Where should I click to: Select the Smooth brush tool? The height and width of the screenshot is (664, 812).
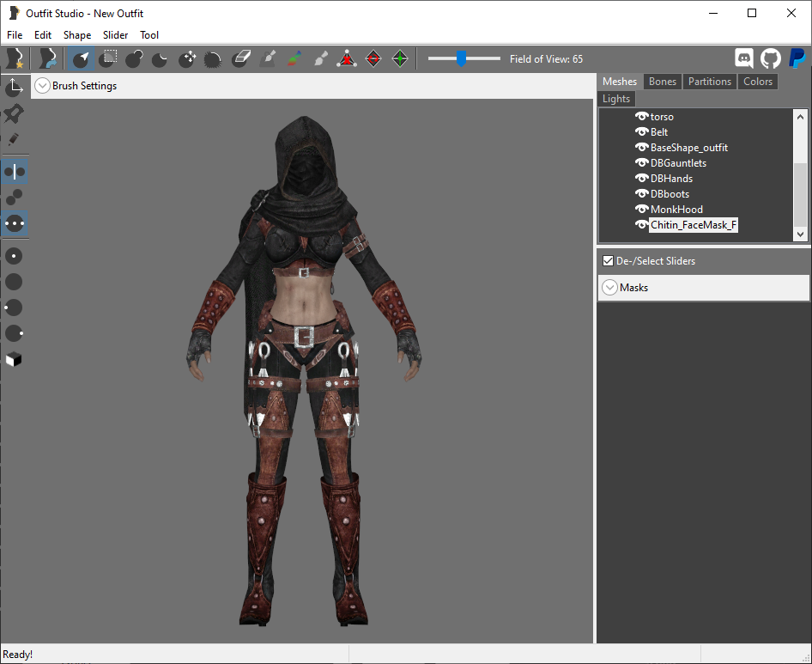click(x=213, y=59)
